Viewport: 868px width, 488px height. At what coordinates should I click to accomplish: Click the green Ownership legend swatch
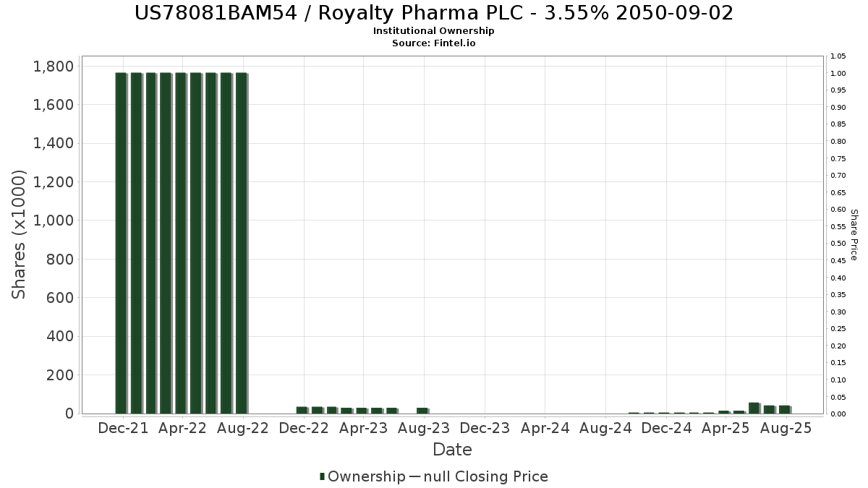coord(322,476)
